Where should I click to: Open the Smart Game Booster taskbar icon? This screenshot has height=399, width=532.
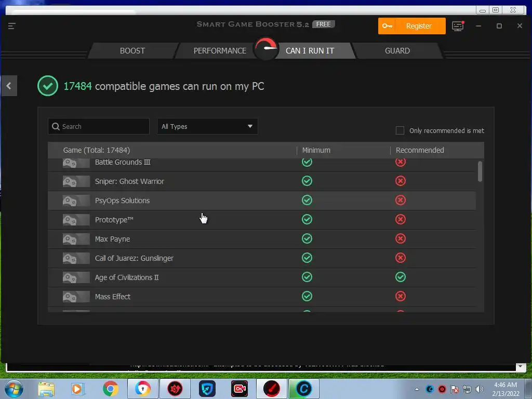tap(271, 389)
